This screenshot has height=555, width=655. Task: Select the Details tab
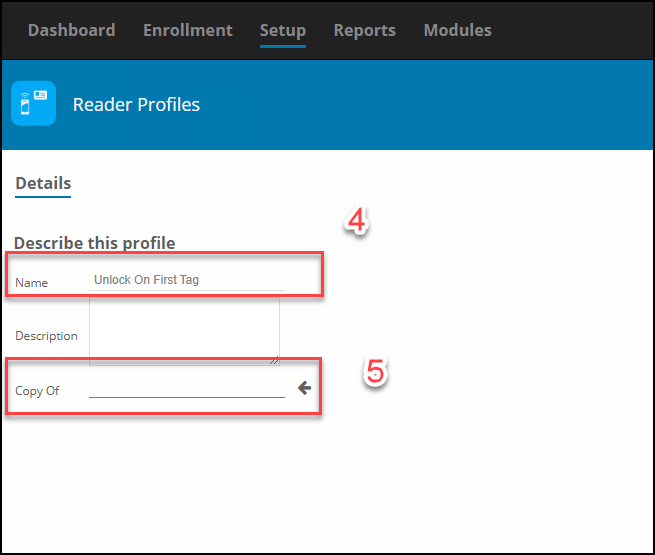(x=43, y=183)
